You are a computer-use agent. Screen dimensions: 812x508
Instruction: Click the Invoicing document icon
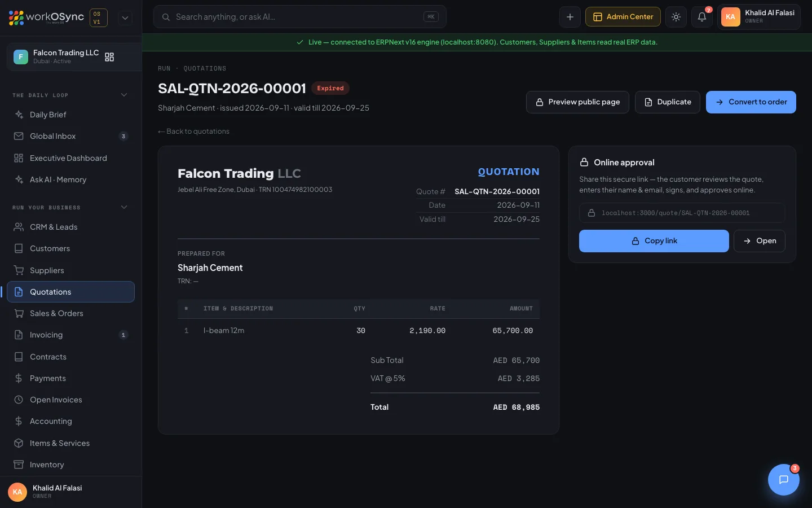click(19, 335)
